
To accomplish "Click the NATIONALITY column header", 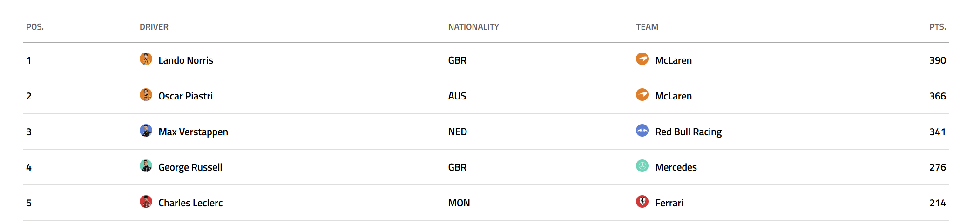I will 473,27.
